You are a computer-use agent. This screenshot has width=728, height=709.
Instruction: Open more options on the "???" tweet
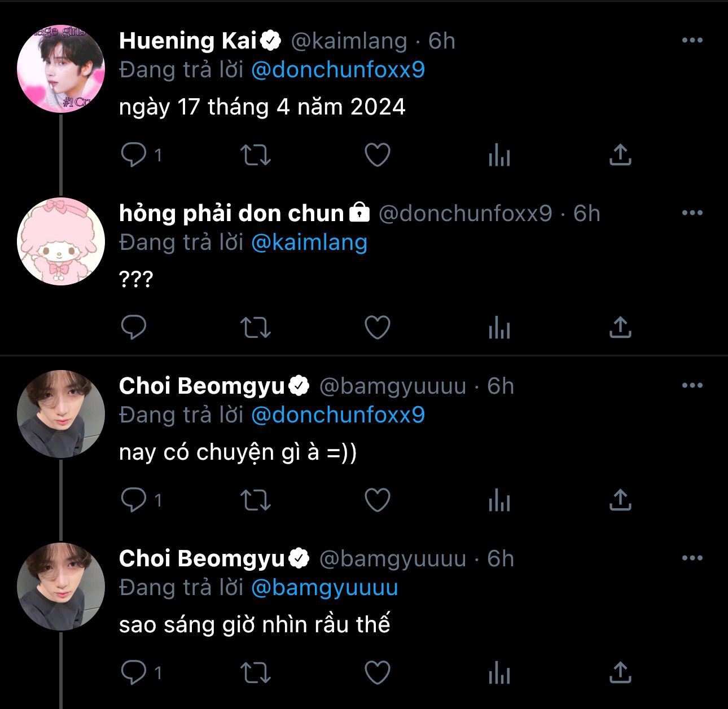[x=692, y=213]
